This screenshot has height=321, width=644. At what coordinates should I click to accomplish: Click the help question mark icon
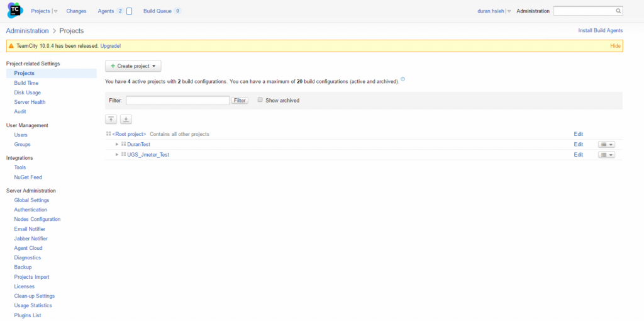pyautogui.click(x=402, y=79)
